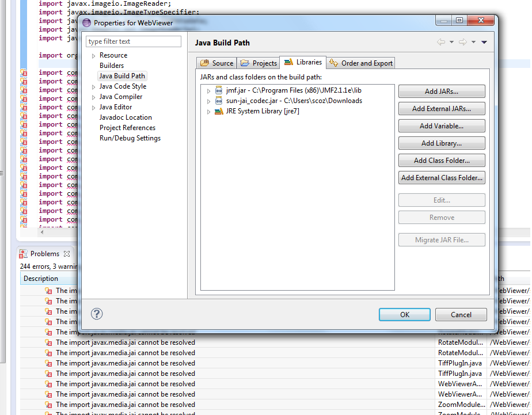The image size is (532, 415).
Task: Expand the jmf.jar tree entry
Action: coord(208,90)
